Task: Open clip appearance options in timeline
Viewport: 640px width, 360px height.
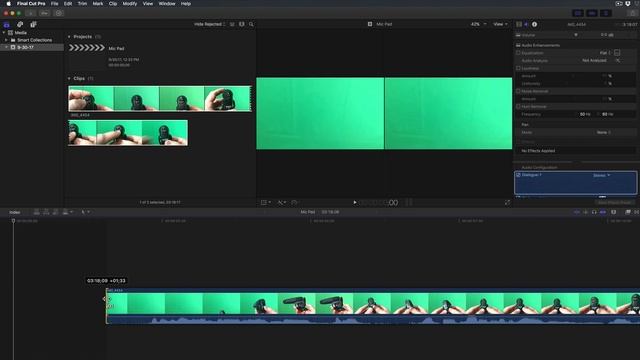Action: tap(613, 212)
